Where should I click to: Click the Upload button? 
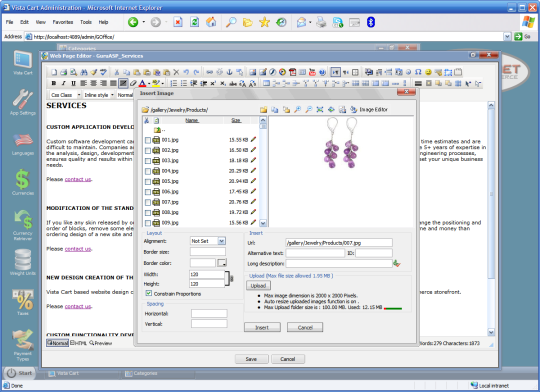(x=258, y=286)
